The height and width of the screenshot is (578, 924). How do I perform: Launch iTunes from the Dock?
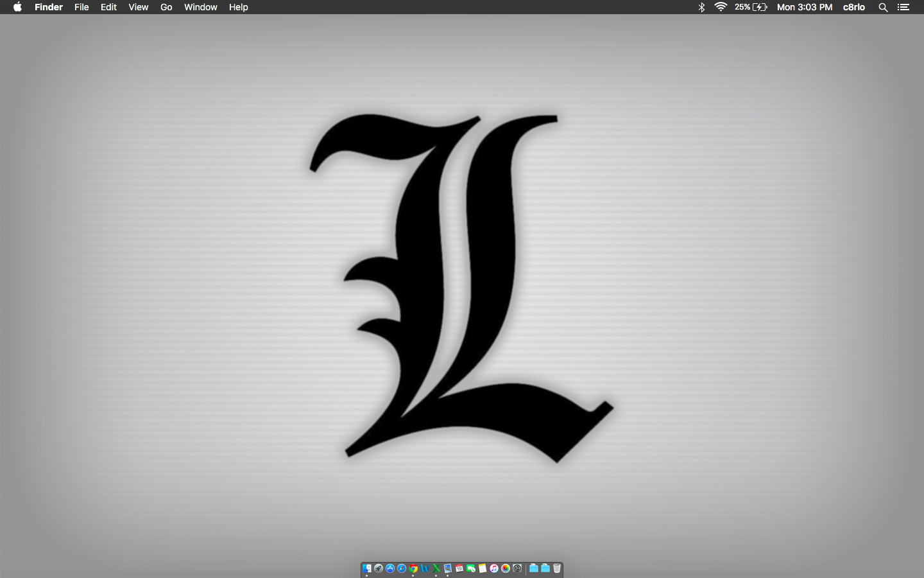click(494, 568)
